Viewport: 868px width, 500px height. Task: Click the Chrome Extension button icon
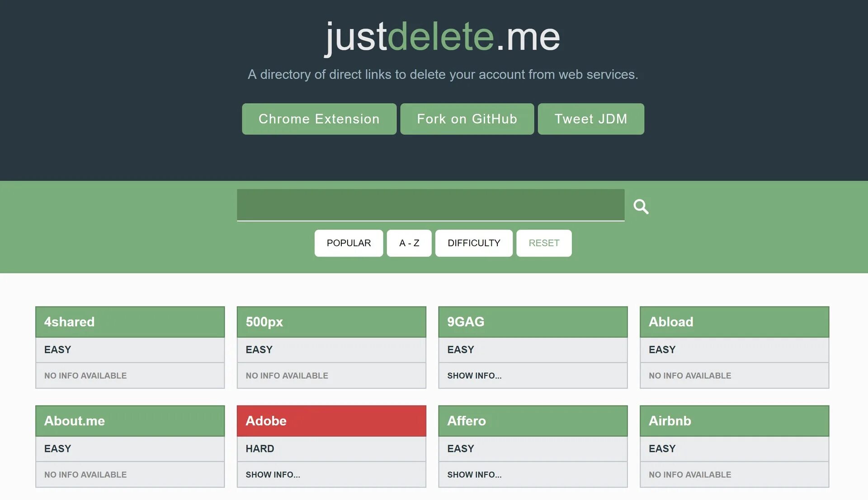click(x=319, y=118)
